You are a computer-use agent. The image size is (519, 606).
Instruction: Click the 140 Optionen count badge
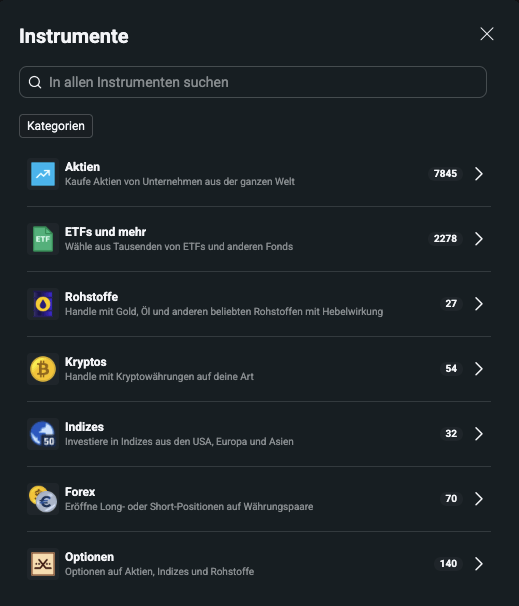coord(448,564)
